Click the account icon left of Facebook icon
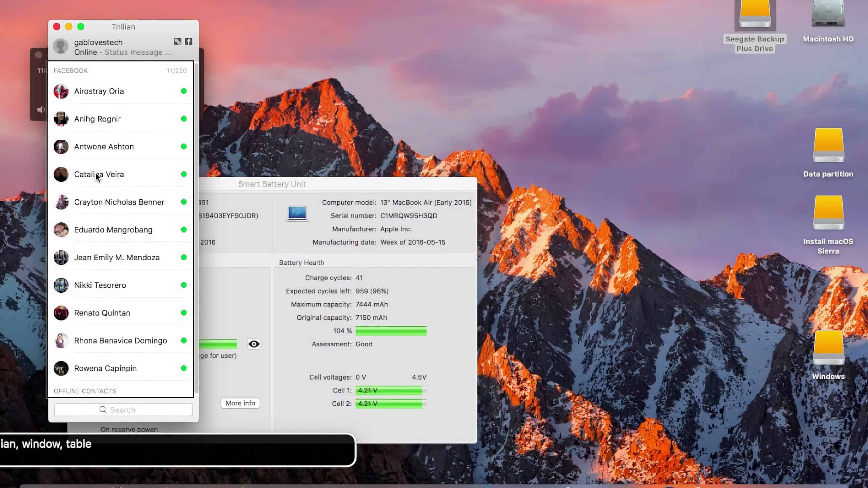The height and width of the screenshot is (488, 868). pyautogui.click(x=178, y=42)
